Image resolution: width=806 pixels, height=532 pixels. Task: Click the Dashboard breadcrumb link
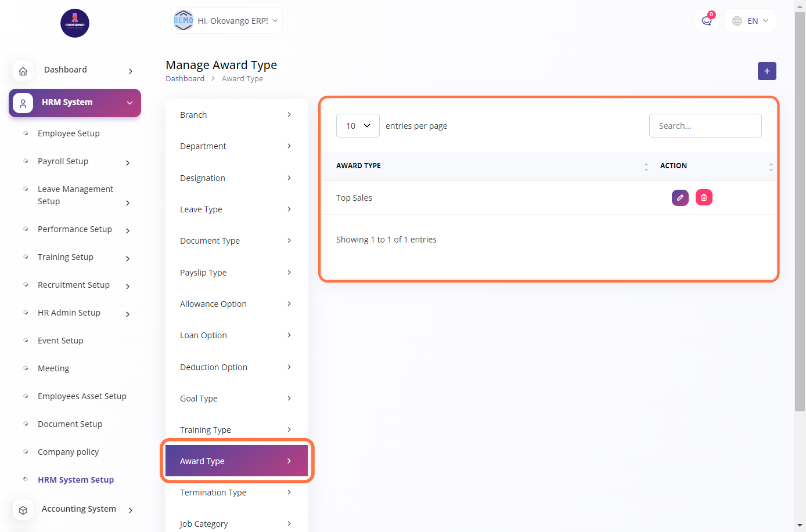point(185,79)
